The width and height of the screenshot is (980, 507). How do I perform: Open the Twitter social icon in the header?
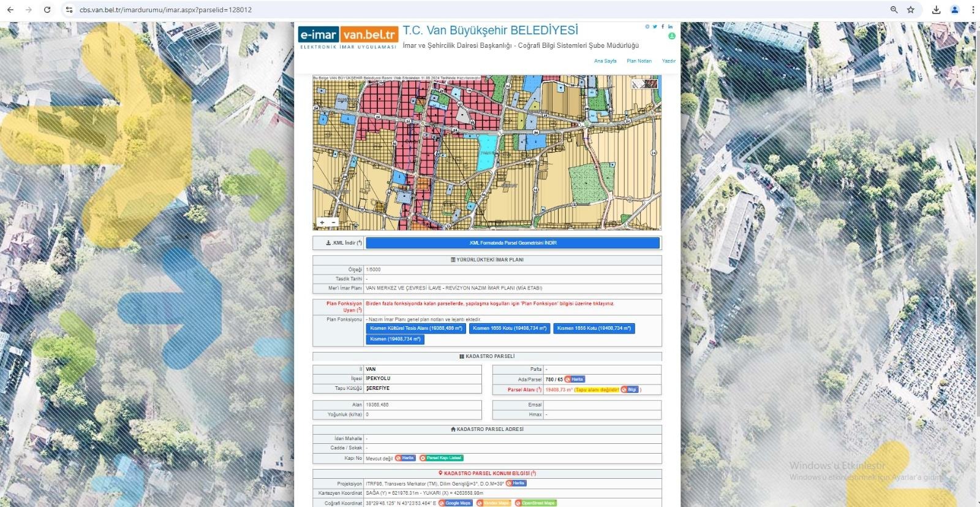655,27
